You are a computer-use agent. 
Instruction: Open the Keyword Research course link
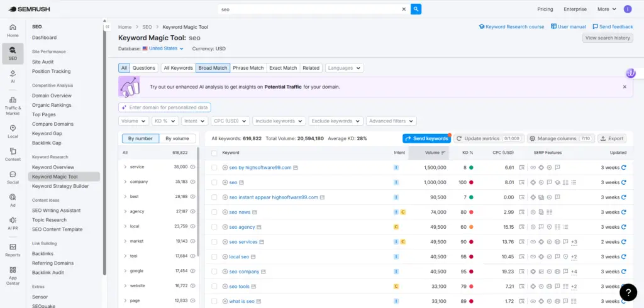tap(511, 26)
